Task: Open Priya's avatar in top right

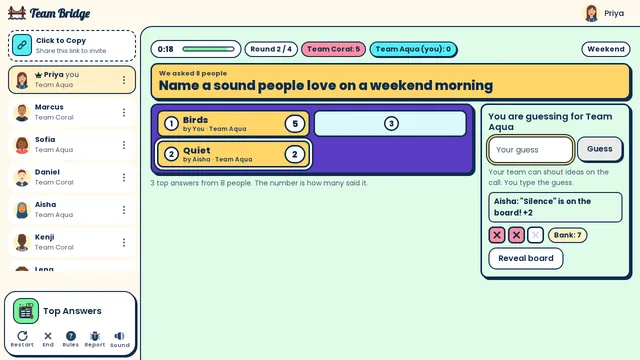Action: point(591,13)
